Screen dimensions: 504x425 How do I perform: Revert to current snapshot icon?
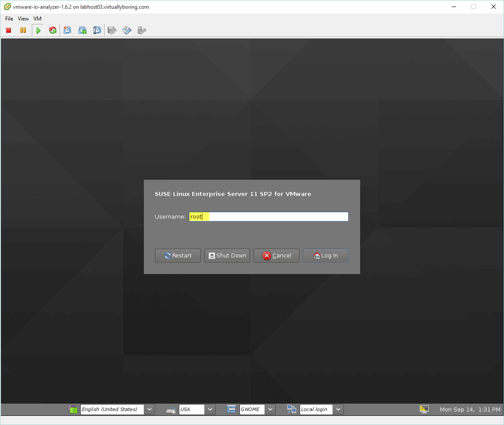click(82, 30)
